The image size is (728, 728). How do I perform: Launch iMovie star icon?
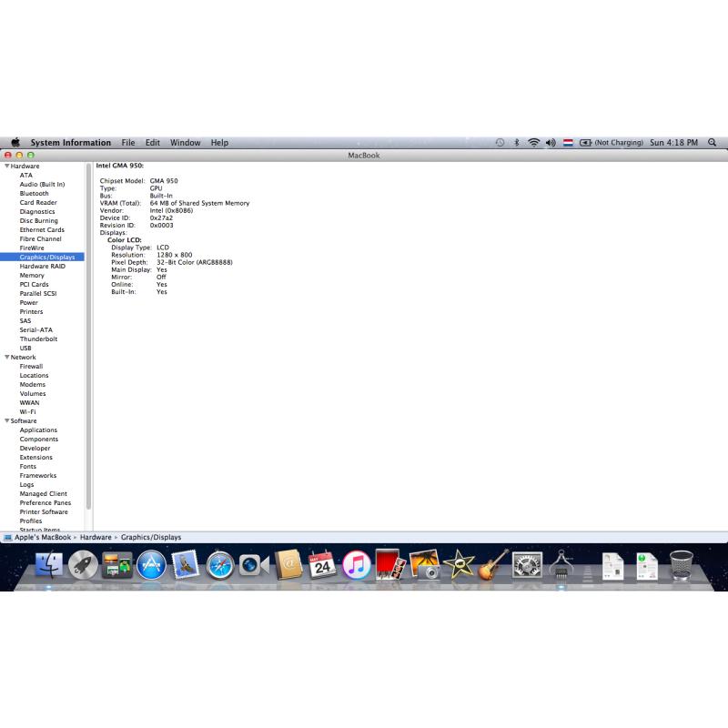pyautogui.click(x=459, y=564)
